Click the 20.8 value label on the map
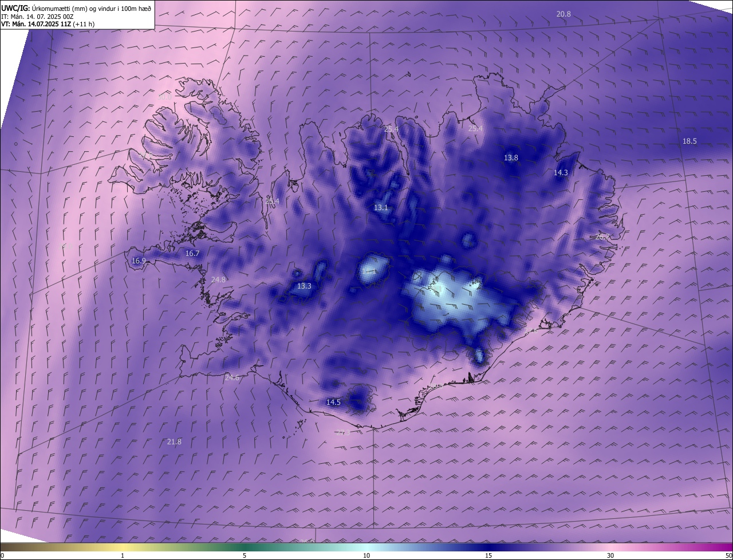The width and height of the screenshot is (733, 560). click(563, 14)
